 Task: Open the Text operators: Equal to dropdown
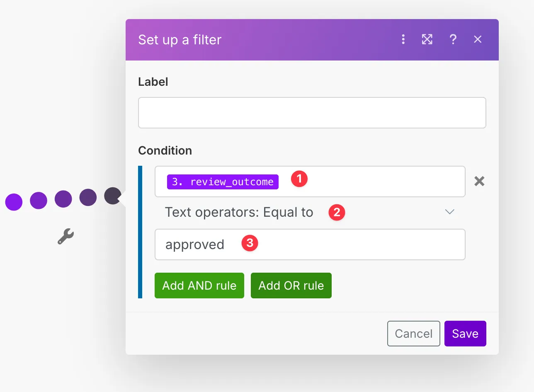(309, 212)
